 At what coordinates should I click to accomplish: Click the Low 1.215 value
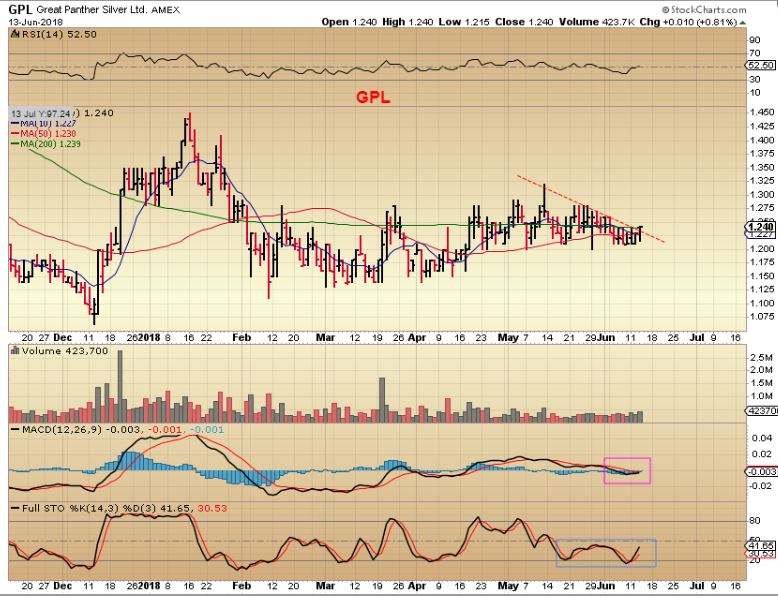[463, 22]
